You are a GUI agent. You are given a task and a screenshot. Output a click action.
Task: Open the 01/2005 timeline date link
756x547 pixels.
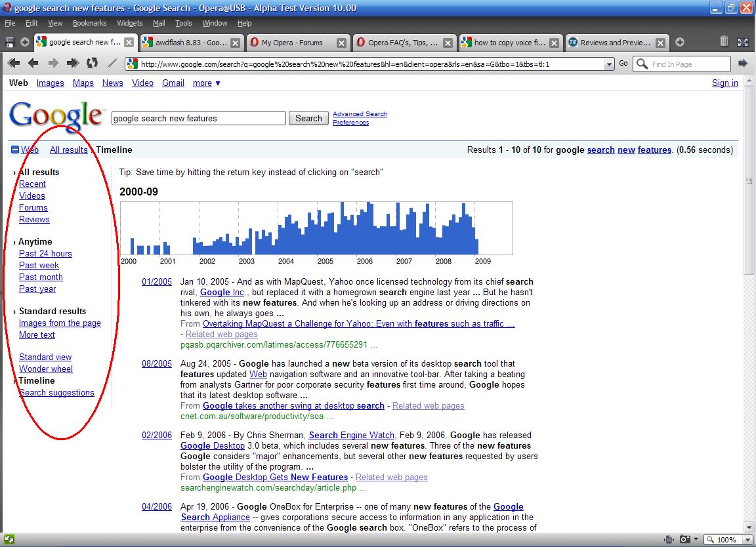(x=157, y=282)
